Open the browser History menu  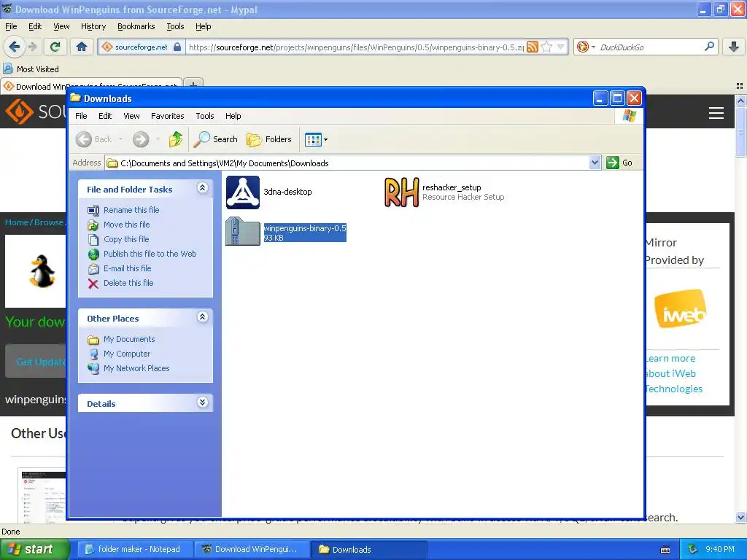(93, 27)
